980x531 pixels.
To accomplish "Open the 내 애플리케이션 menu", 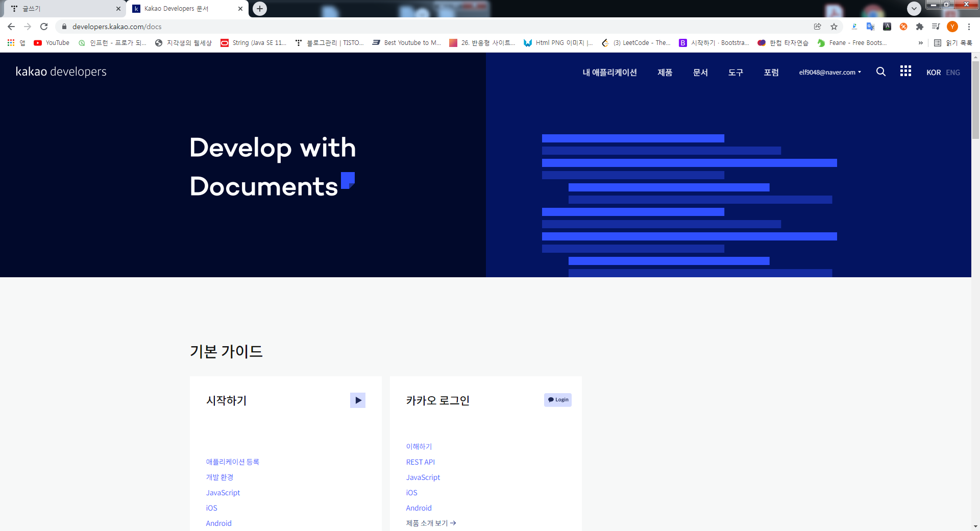I will [609, 73].
